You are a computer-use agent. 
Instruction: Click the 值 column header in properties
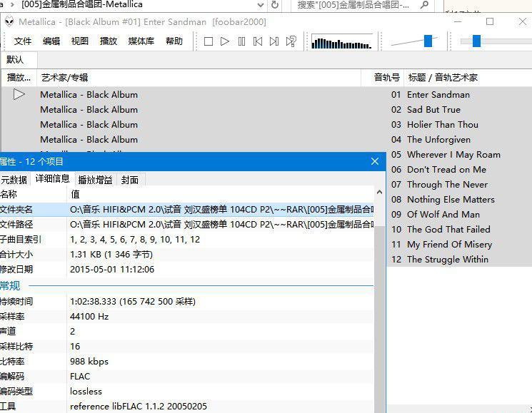click(x=221, y=194)
